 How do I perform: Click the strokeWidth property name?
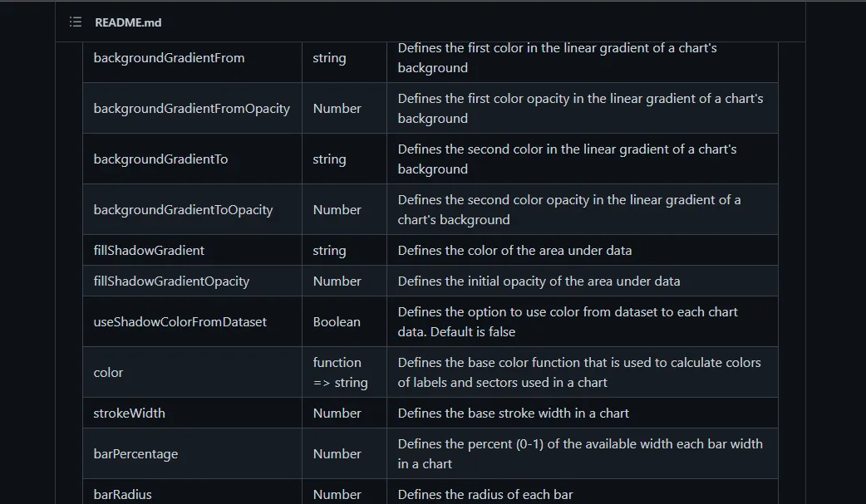click(129, 413)
